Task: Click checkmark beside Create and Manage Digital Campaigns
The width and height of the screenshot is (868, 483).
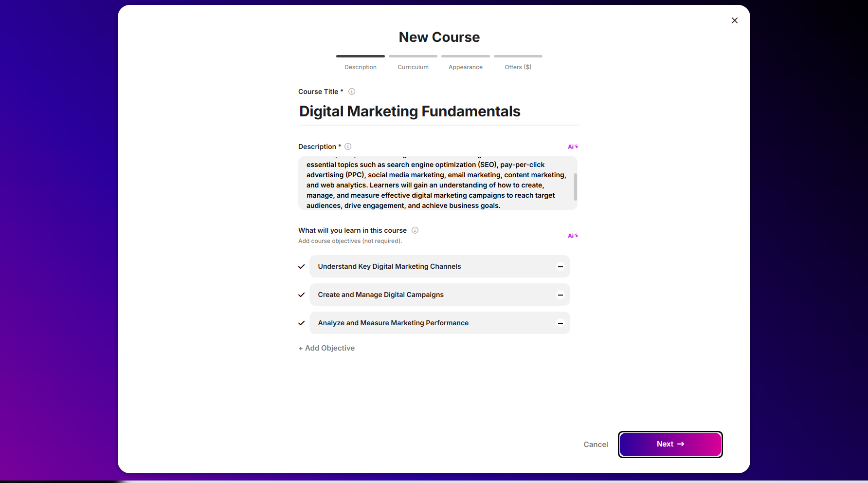Action: pos(302,295)
